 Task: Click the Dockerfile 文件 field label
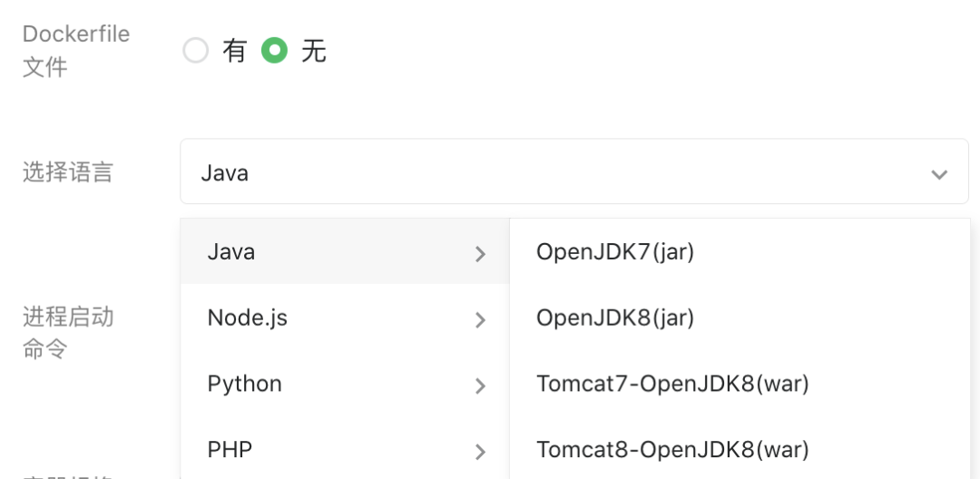[x=76, y=50]
